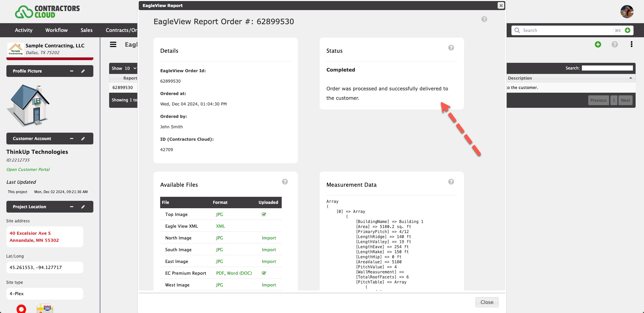
Task: Click Report column header
Action: pyautogui.click(x=130, y=78)
